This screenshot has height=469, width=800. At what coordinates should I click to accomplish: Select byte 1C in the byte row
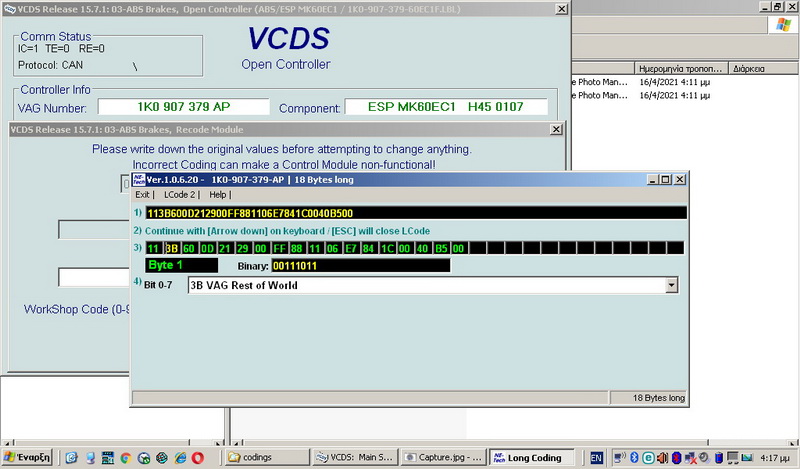click(x=387, y=249)
